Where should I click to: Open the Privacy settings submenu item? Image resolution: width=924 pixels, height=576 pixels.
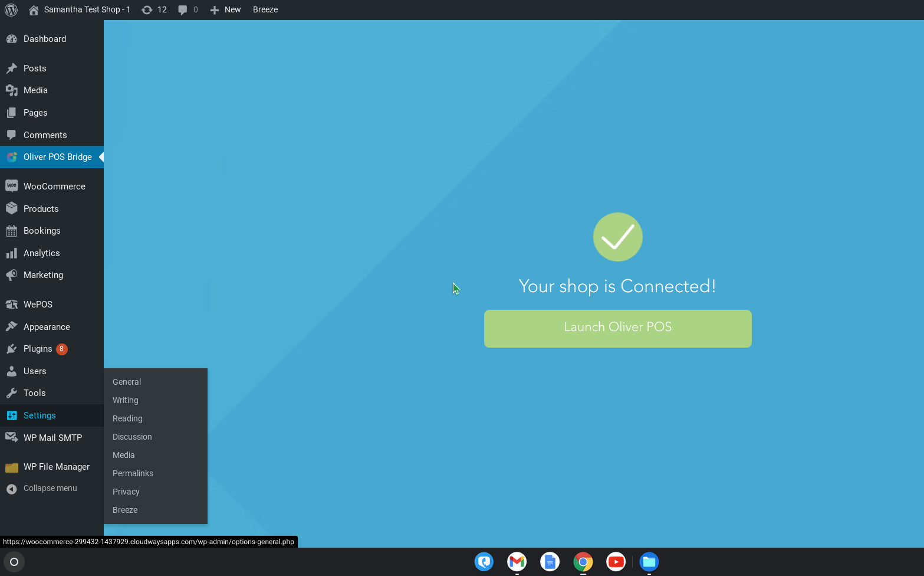126,492
